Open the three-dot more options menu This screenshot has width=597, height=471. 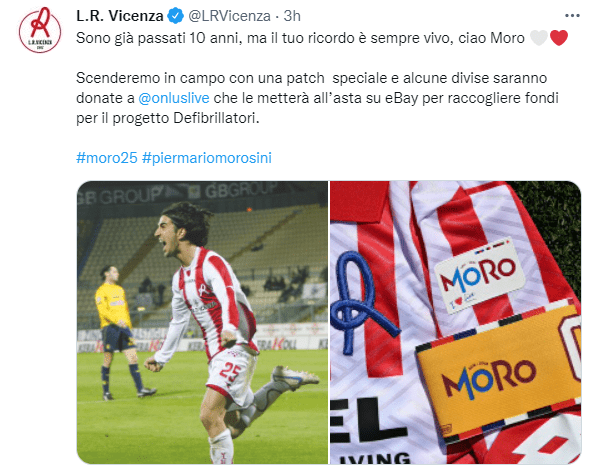point(572,16)
